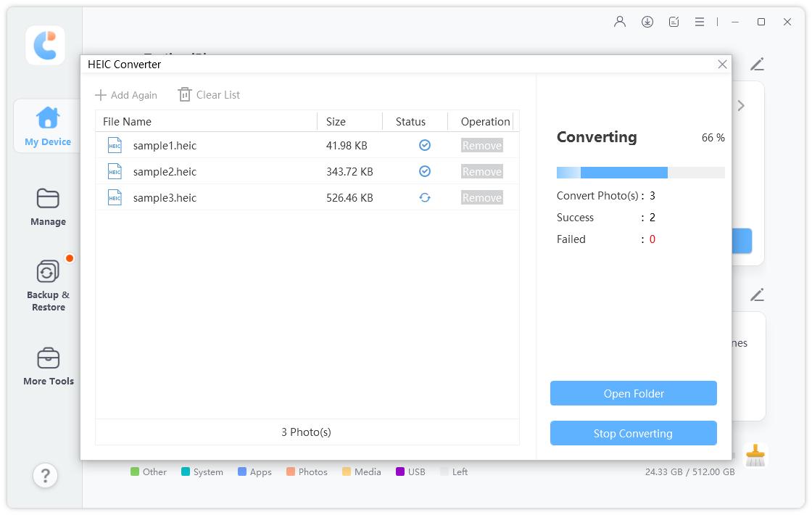Open the download manager icon
The width and height of the screenshot is (812, 515).
pyautogui.click(x=647, y=22)
